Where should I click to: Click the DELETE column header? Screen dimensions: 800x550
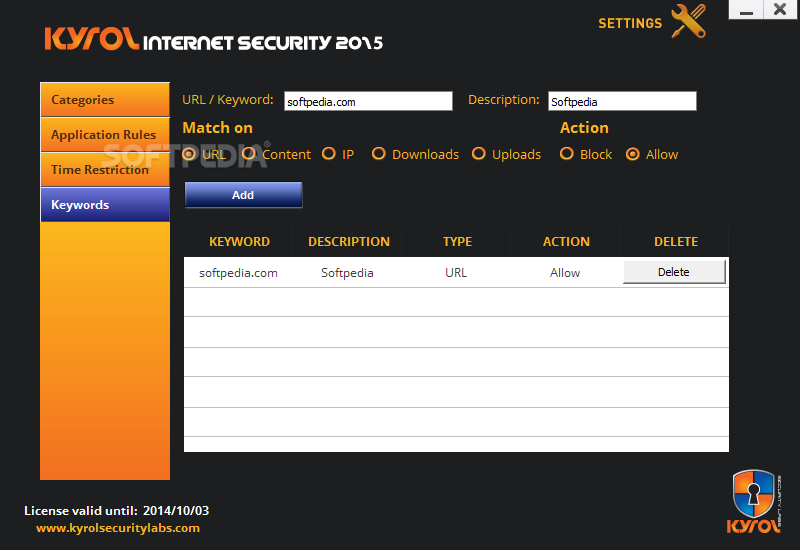pyautogui.click(x=676, y=242)
